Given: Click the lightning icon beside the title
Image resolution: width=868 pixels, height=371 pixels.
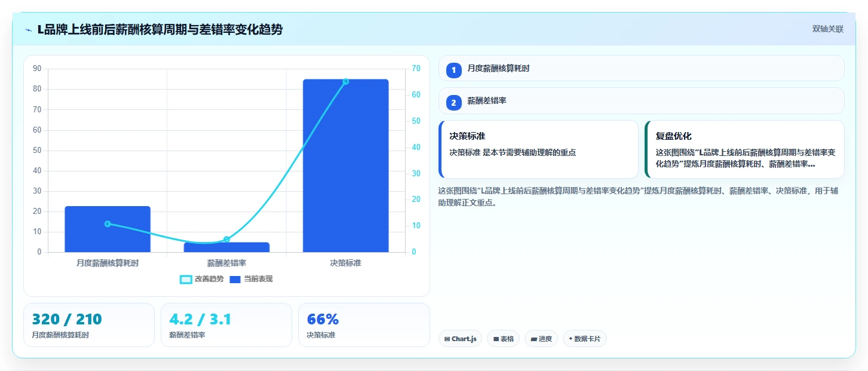Looking at the screenshot, I should (28, 30).
